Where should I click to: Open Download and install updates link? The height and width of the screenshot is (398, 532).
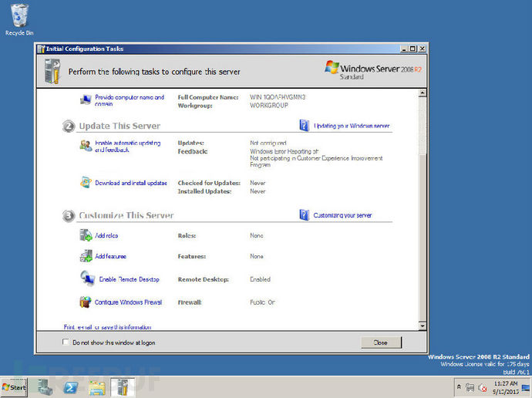pos(130,183)
